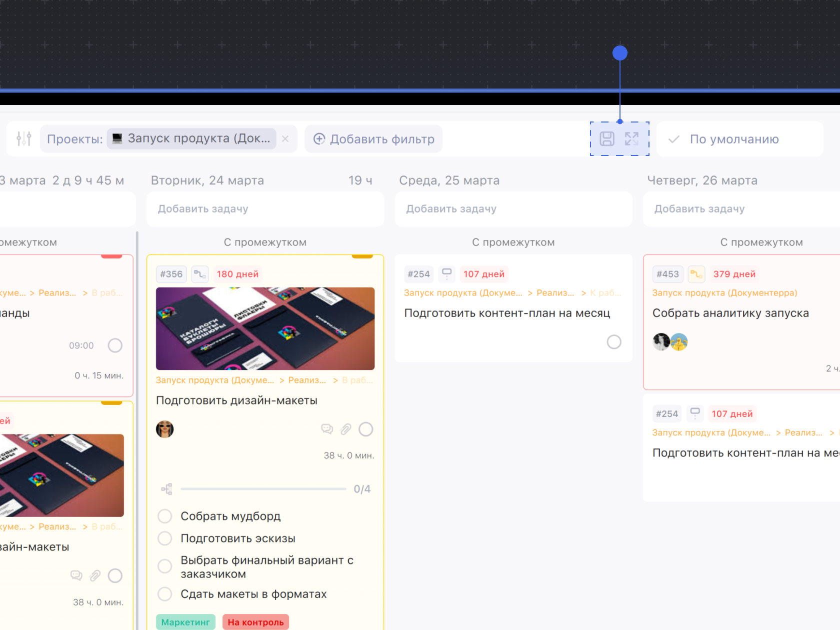Click the expand fullscreen arrows icon
Image resolution: width=840 pixels, height=630 pixels.
coord(631,138)
